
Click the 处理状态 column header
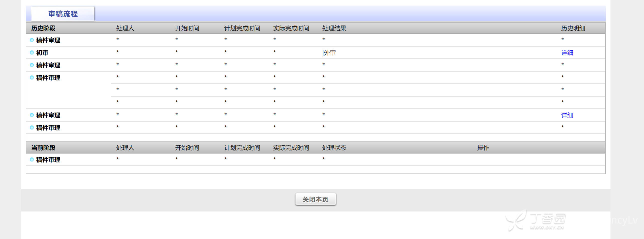pyautogui.click(x=334, y=148)
